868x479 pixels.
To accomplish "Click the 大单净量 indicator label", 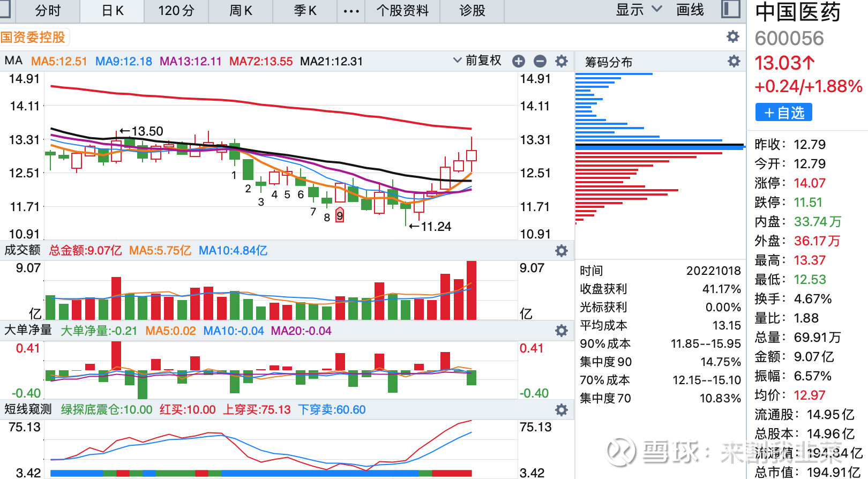I will pos(28,330).
